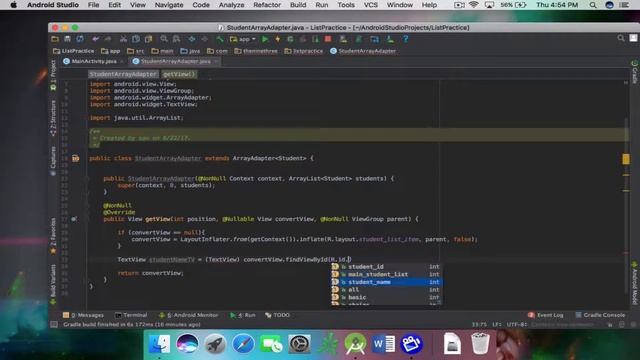The width and height of the screenshot is (640, 360).
Task: Click the Open folder toolbar icon
Action: [x=55, y=39]
